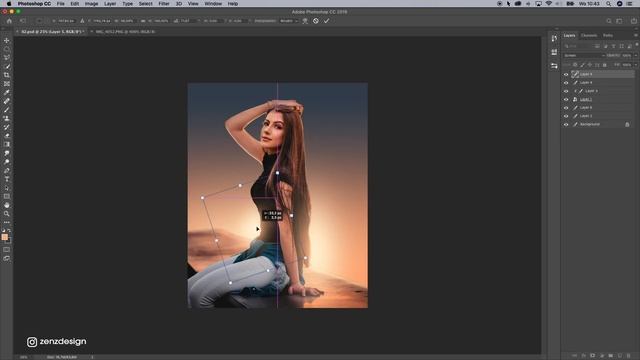Hide the clipped Layer 3 eye icon
640x360 pixels.
pos(566,91)
